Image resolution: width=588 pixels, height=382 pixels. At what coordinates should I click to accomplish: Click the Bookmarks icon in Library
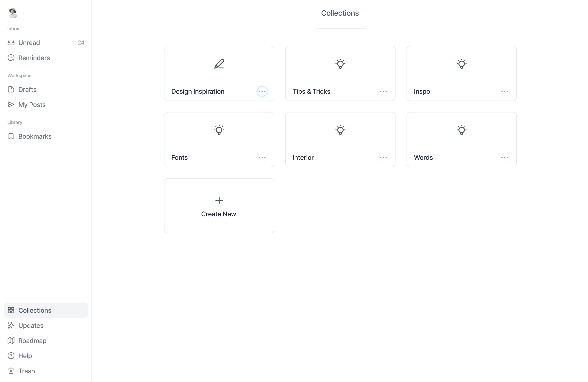[11, 136]
